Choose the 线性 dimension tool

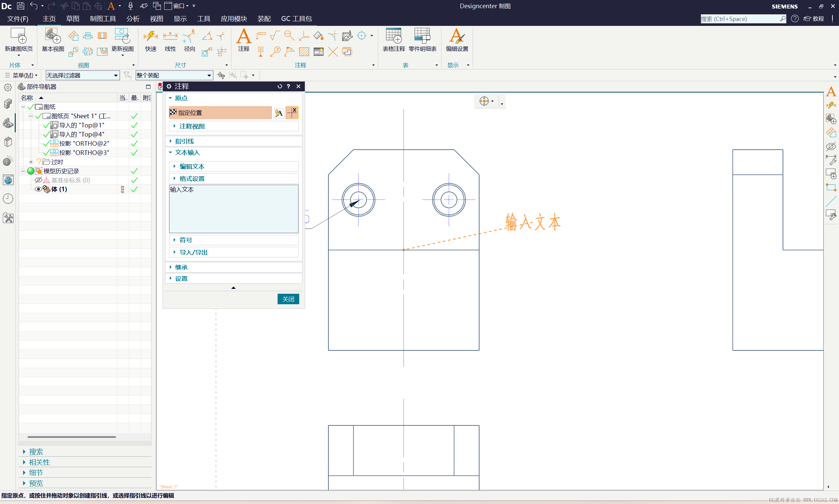[170, 40]
